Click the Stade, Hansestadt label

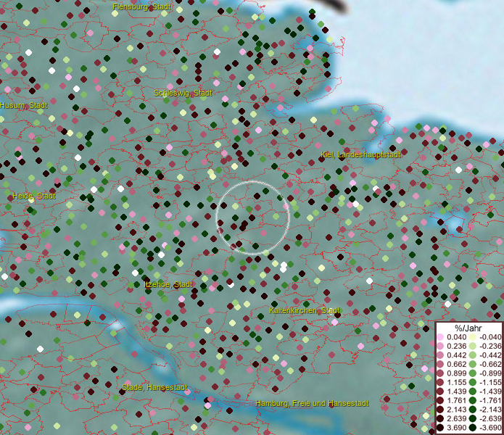coord(154,387)
